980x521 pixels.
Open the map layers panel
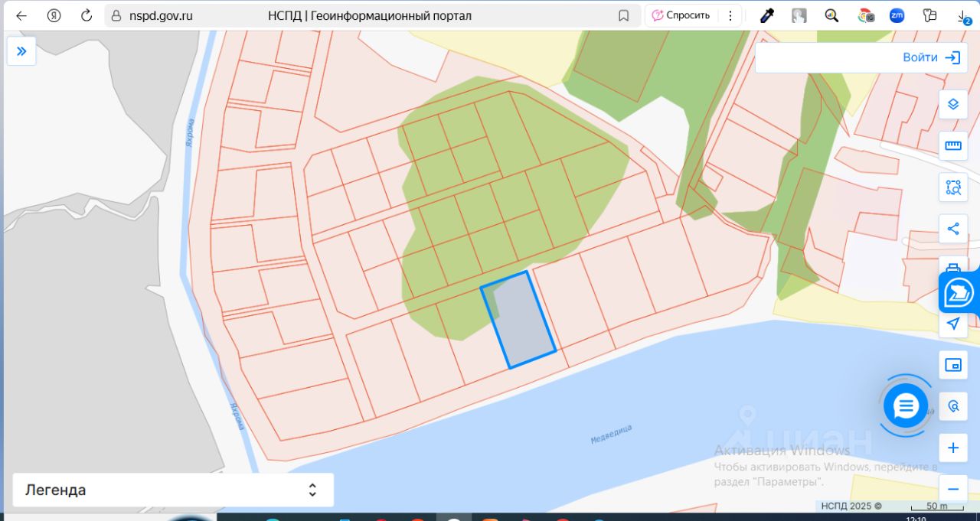953,104
